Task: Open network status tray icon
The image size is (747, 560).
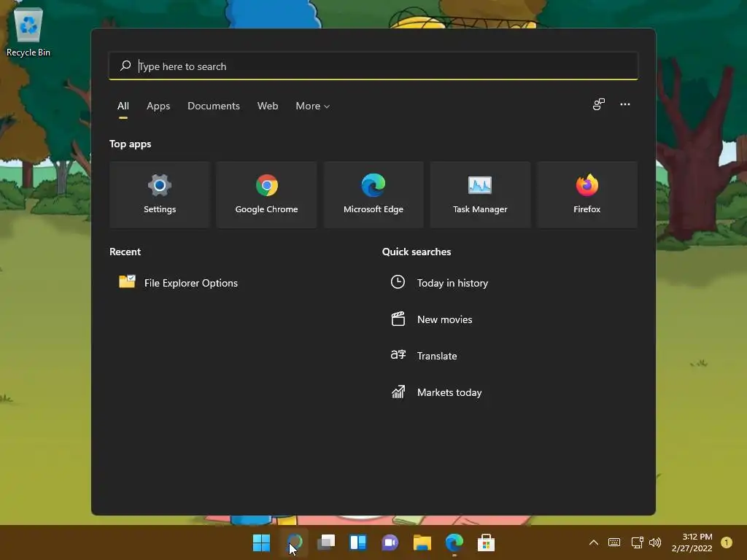Action: 637,542
